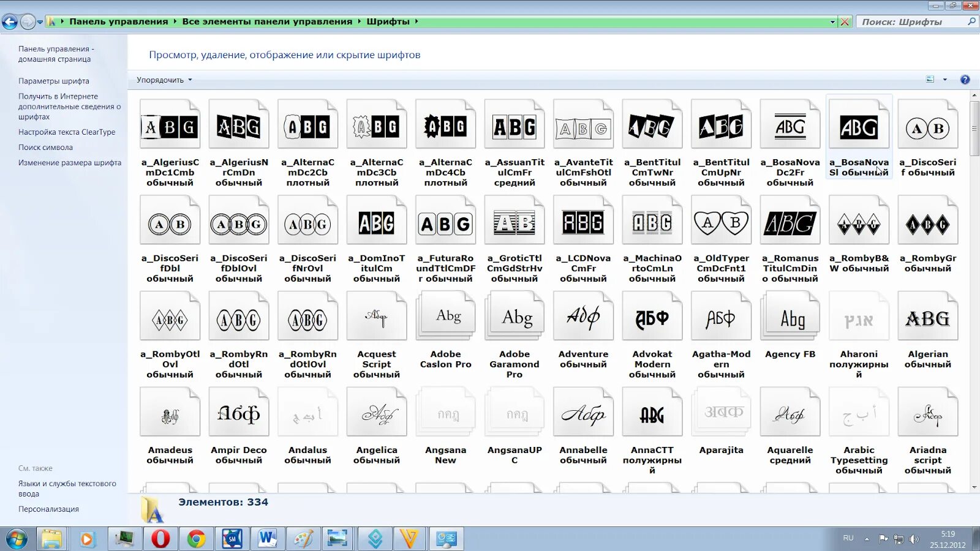
Task: Select the Ampir Deco font icon
Action: (239, 412)
